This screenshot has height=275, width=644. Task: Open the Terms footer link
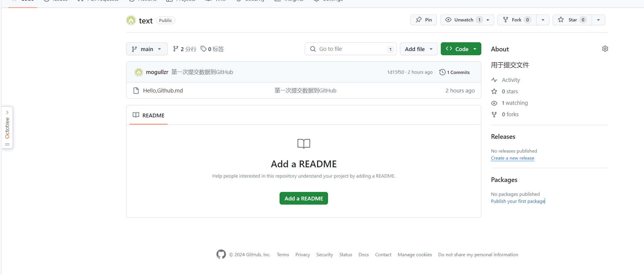coord(283,255)
